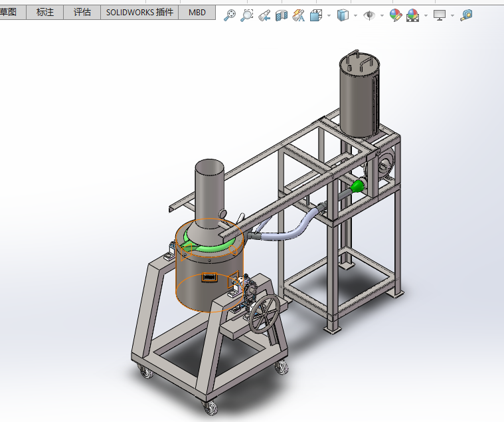Toggle the Section View tool

[x=281, y=15]
